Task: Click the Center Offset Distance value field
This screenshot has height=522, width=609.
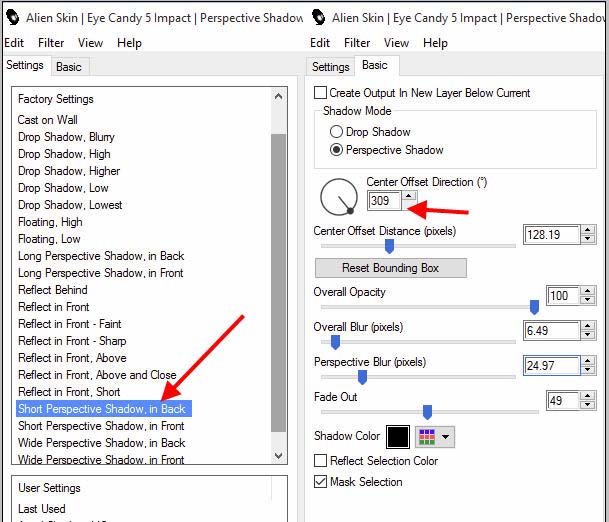Action: [x=549, y=235]
